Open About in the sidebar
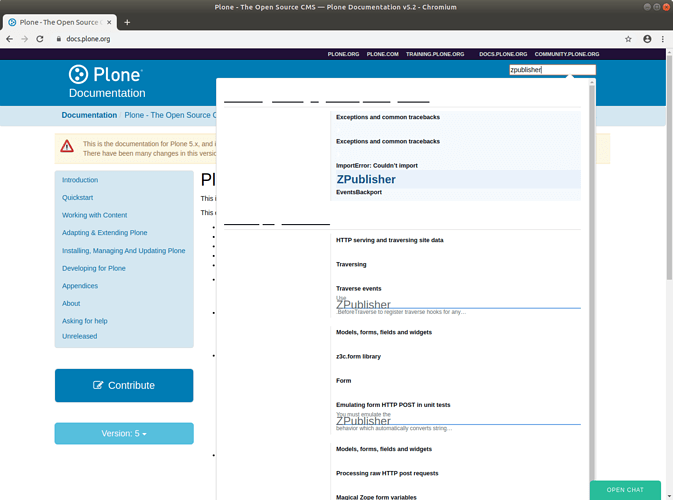673x500 pixels. tap(71, 303)
